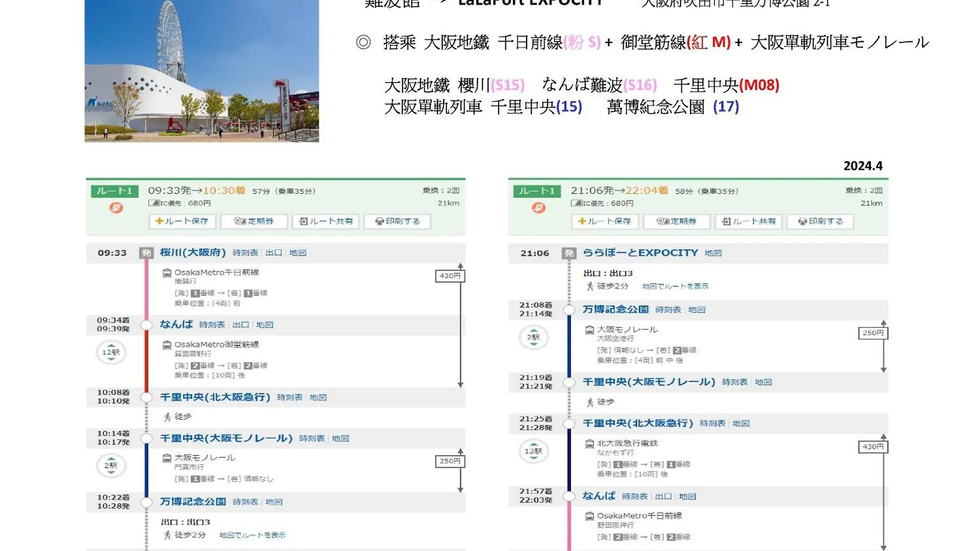
Task: Select the right ルート1 green tab
Action: coord(537,191)
